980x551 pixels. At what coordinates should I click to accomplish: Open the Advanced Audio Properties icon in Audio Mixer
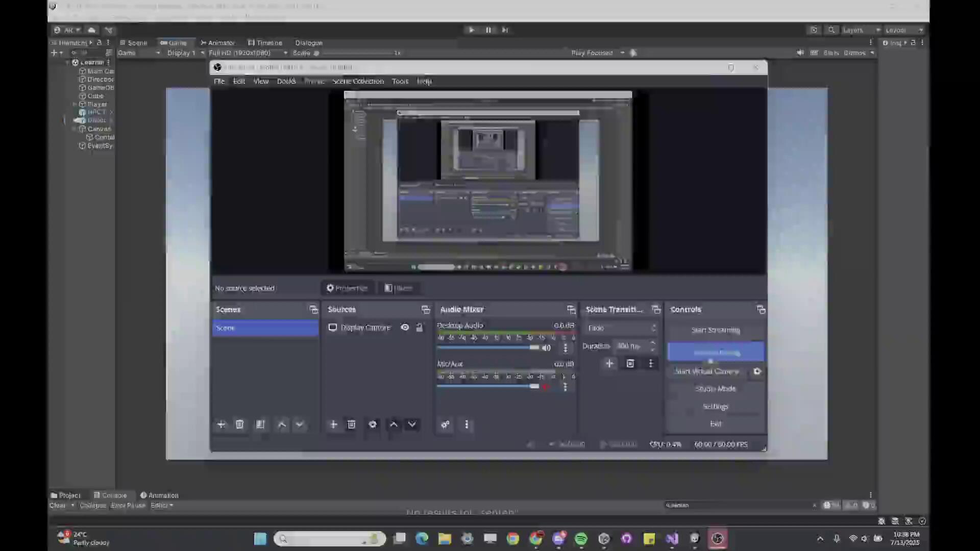pos(445,424)
